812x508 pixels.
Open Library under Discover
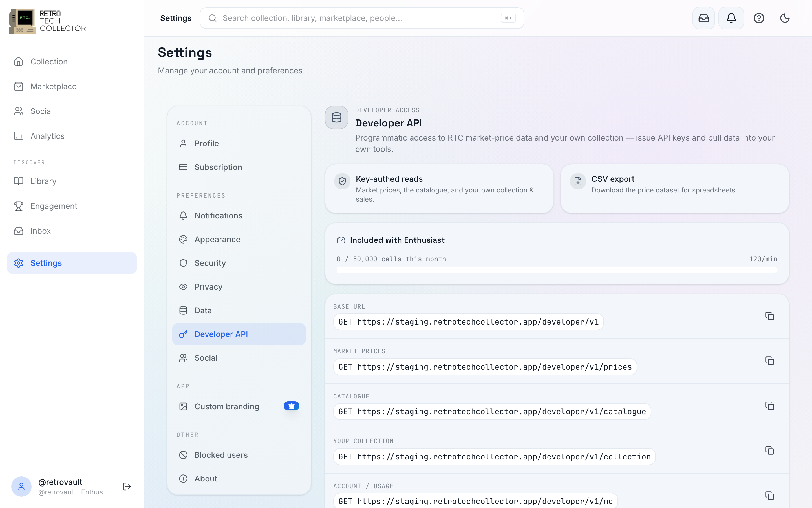click(72, 181)
